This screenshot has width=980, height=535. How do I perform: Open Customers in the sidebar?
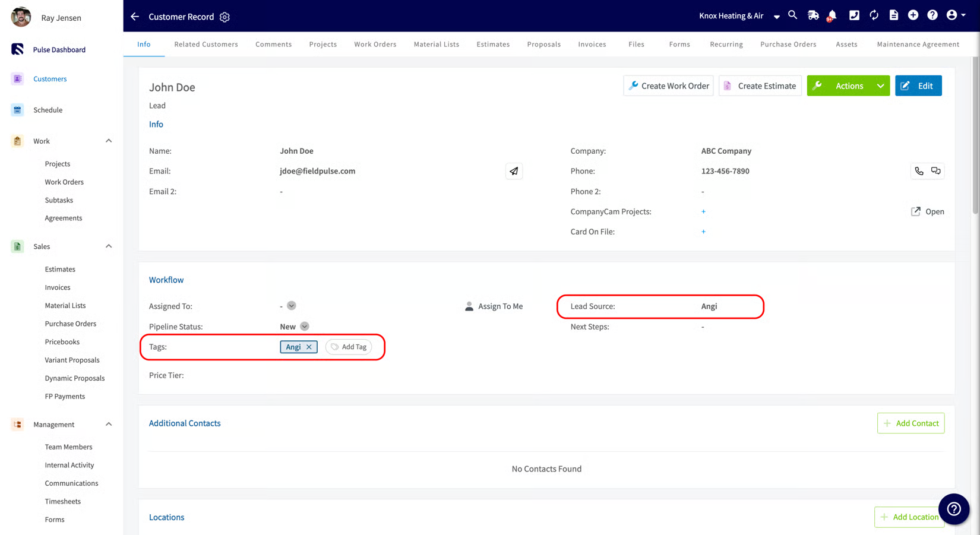pyautogui.click(x=50, y=79)
